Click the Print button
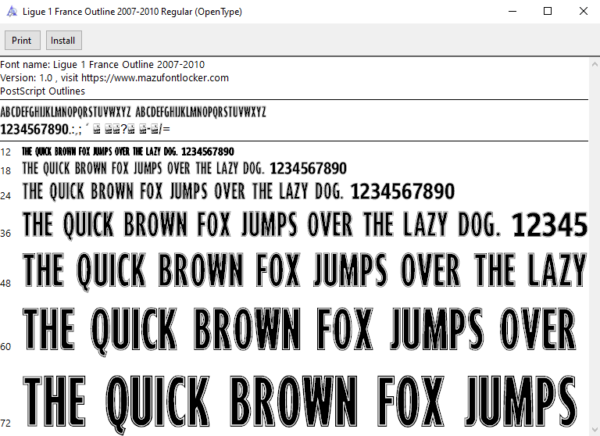This screenshot has height=436, width=600. click(22, 40)
